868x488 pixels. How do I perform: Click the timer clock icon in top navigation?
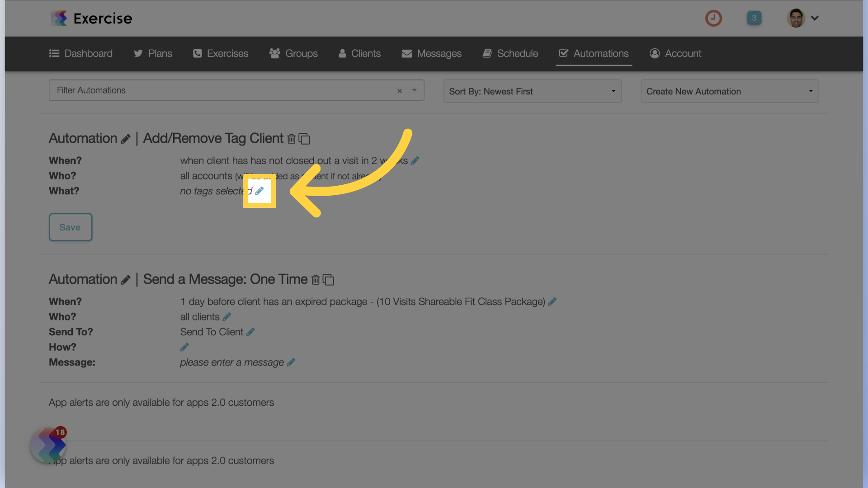713,17
